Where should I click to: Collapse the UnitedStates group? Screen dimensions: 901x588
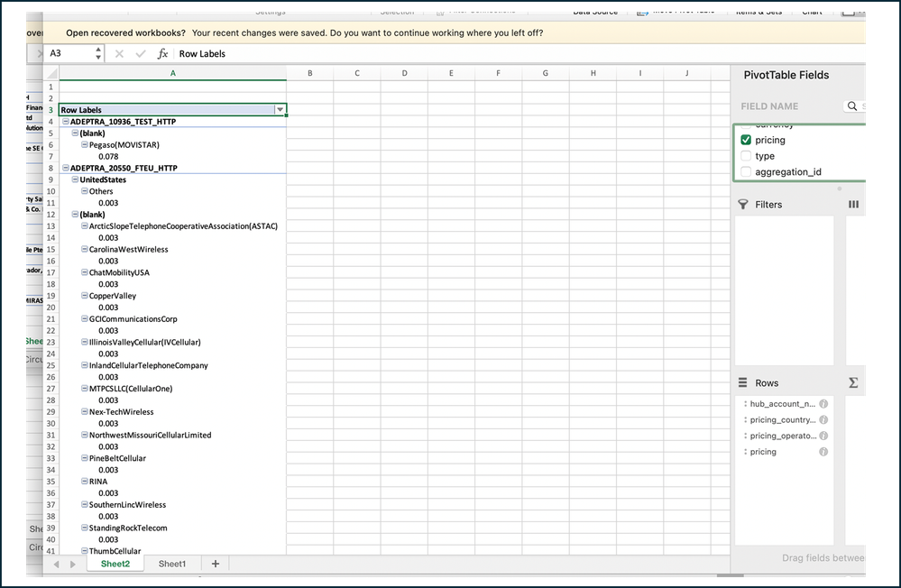75,179
